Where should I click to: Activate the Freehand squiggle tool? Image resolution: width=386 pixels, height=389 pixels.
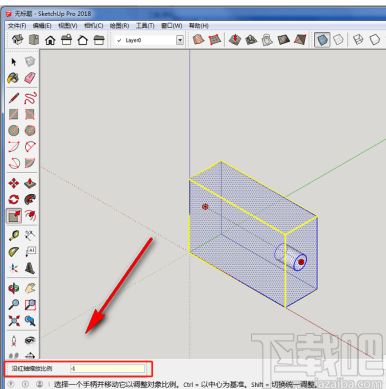click(x=30, y=98)
